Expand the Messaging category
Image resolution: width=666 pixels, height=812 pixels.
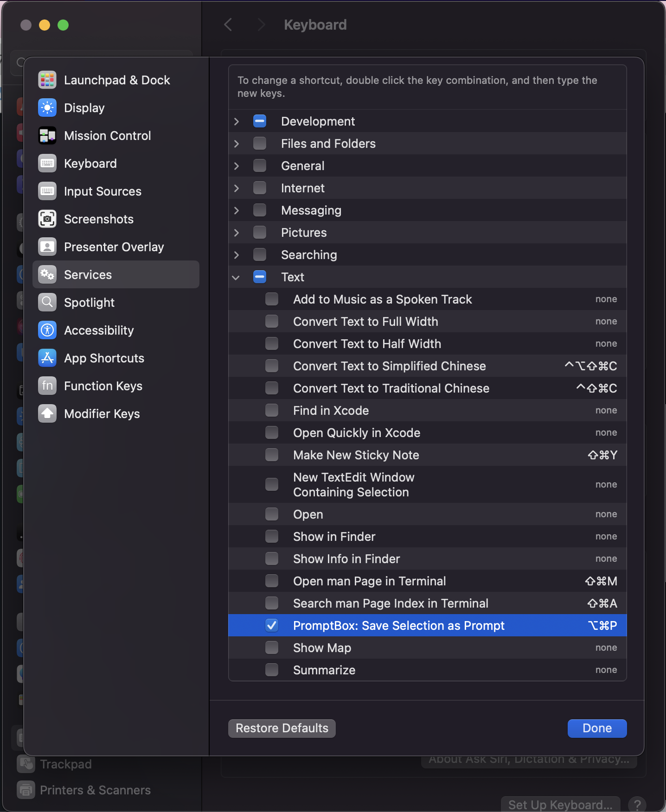[237, 210]
